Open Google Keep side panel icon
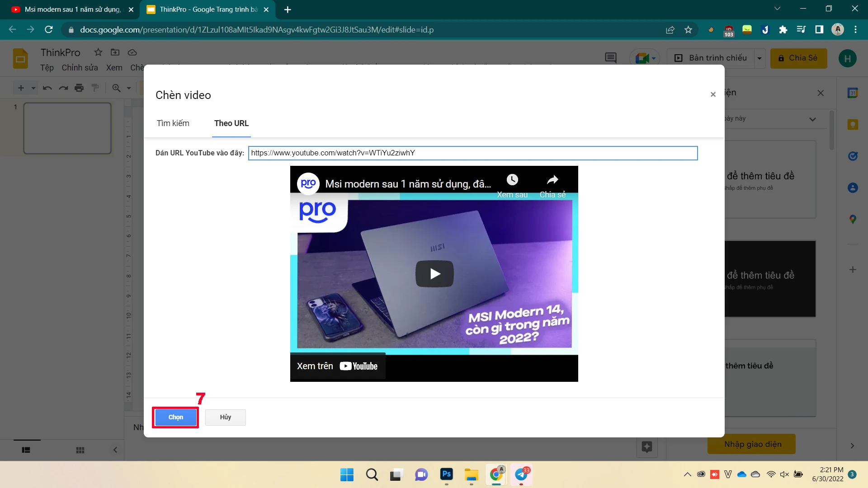 pos(853,124)
